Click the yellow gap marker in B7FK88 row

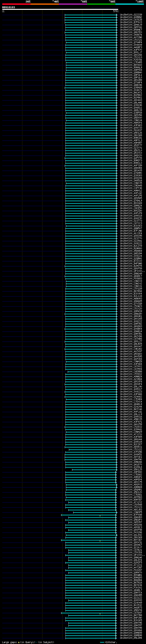pos(100,516)
